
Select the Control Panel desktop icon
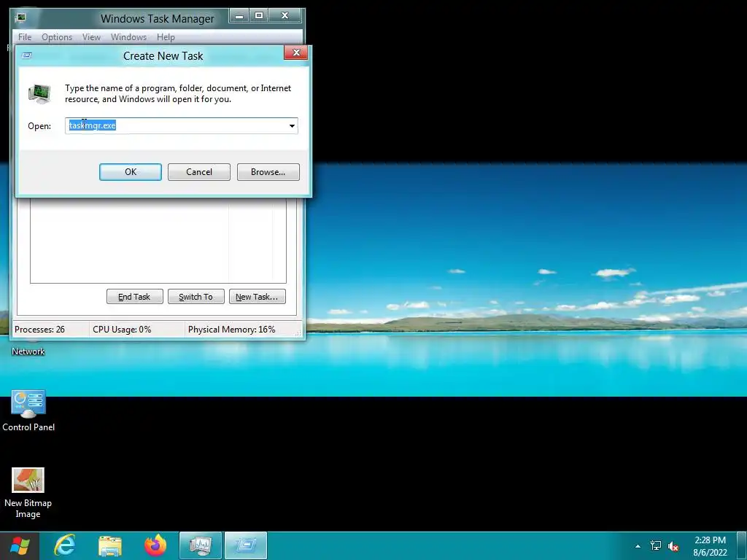pyautogui.click(x=28, y=411)
